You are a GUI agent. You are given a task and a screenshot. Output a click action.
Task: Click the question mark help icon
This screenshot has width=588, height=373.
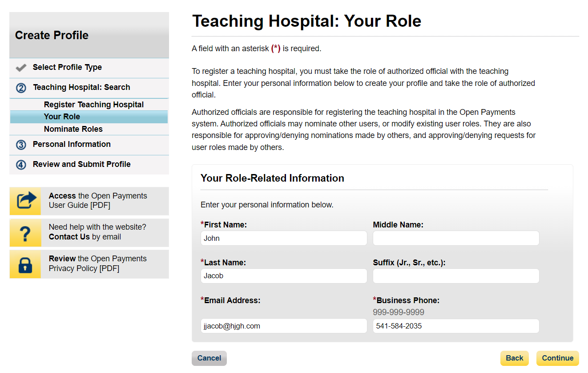(25, 233)
